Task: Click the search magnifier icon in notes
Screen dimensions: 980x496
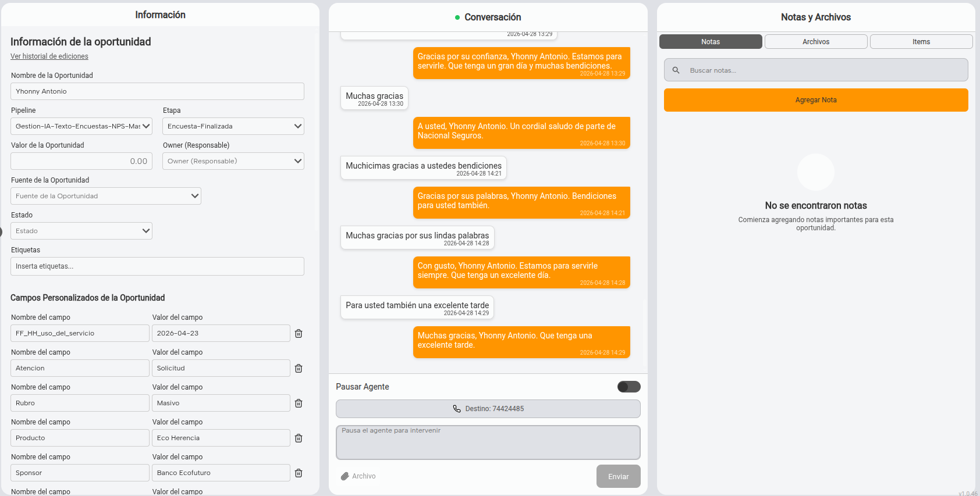Action: [x=676, y=70]
